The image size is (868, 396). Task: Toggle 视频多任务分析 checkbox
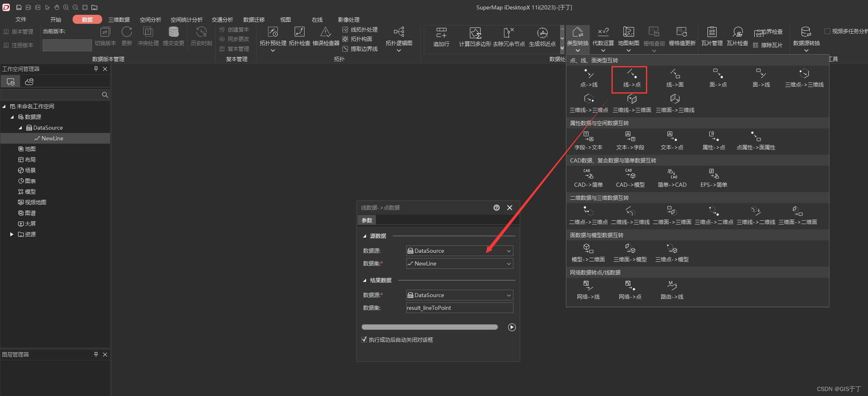tap(827, 31)
